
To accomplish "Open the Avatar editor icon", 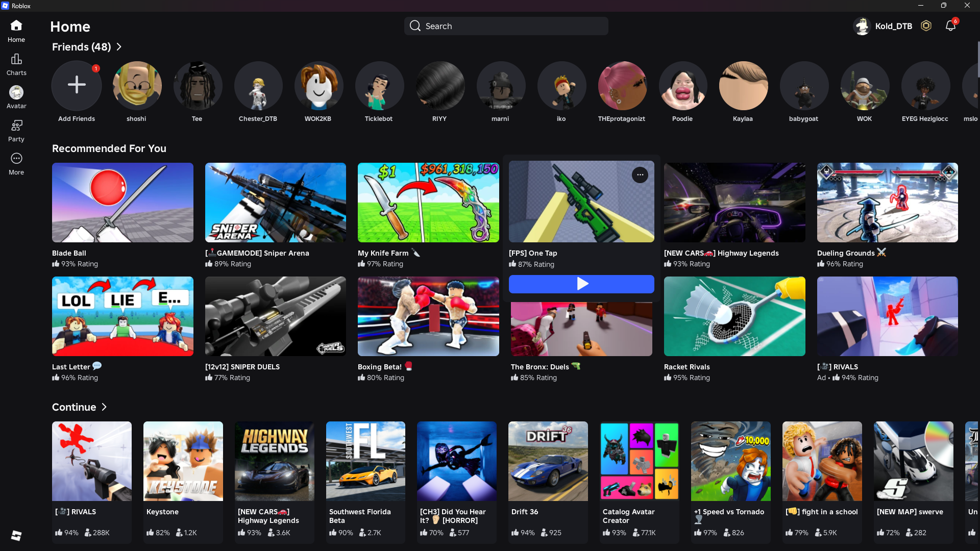I will click(16, 92).
